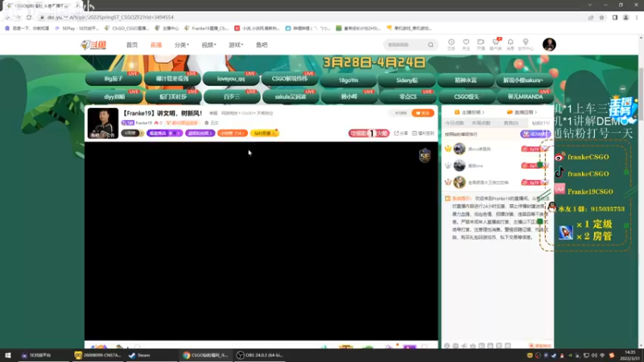
Task: Open OBS 24.0.3 in Windows taskbar
Action: 260,356
